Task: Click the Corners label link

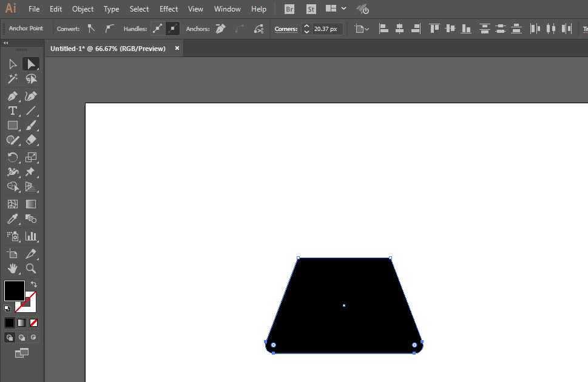Action: 286,29
